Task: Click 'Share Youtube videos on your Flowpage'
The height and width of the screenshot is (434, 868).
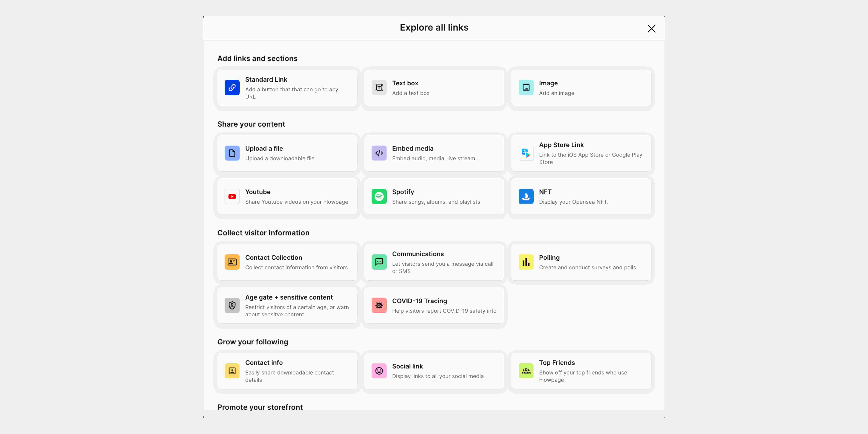Action: [x=296, y=202]
